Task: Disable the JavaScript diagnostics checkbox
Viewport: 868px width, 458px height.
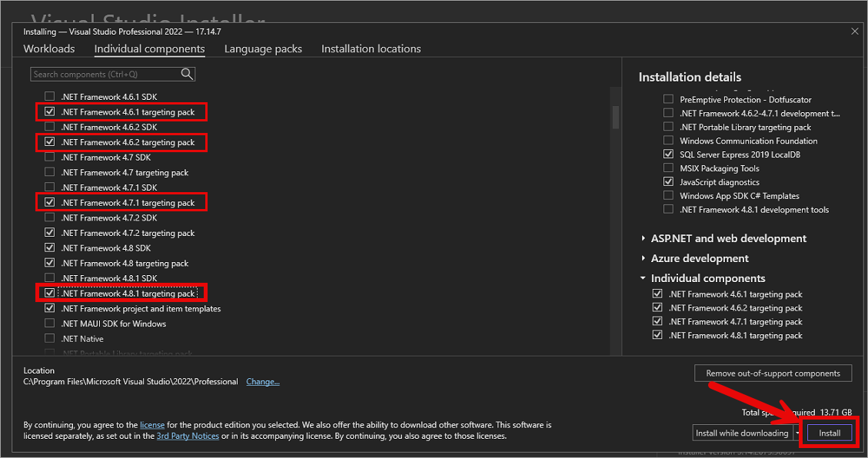Action: coord(669,182)
